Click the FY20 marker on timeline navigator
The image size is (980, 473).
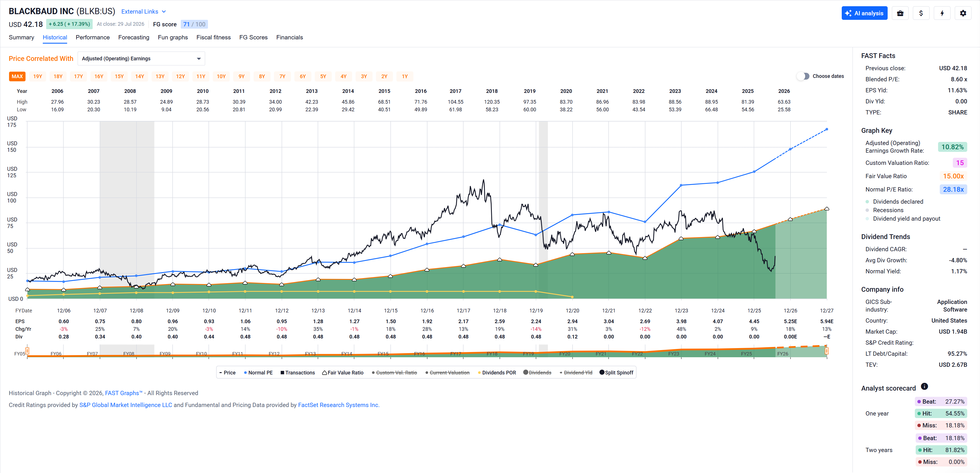pyautogui.click(x=565, y=353)
